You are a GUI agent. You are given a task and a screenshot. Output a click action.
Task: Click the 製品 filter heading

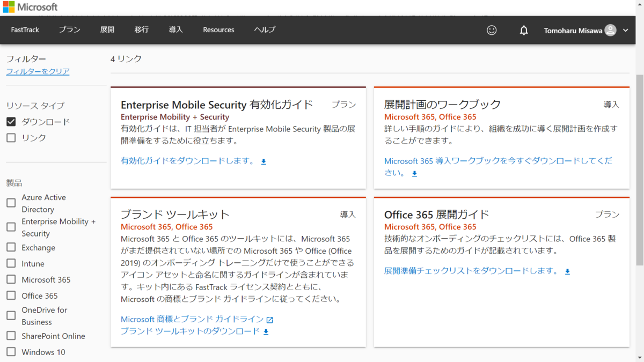coord(14,183)
